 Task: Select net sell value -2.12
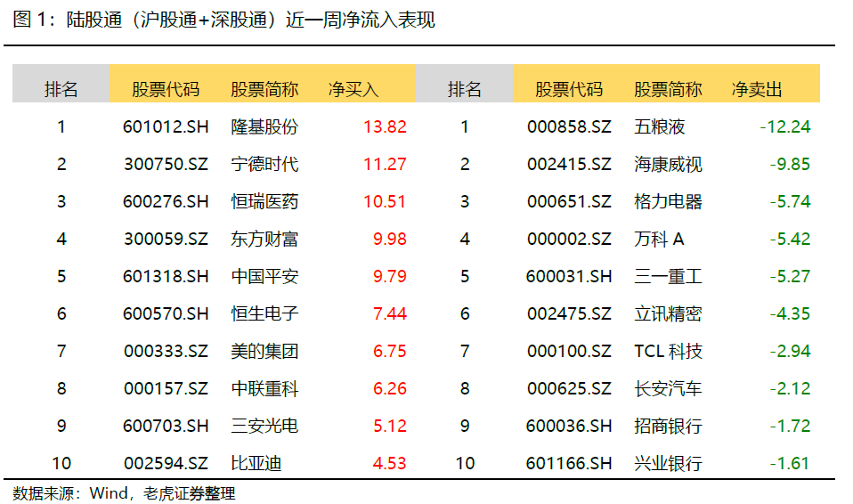[790, 388]
